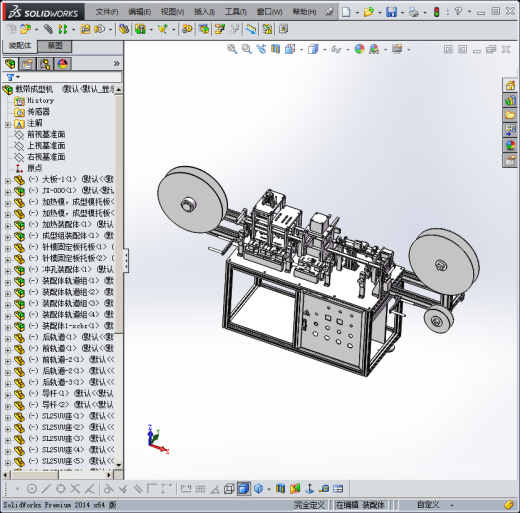Switch to the 草图 tab
This screenshot has height=513, width=520.
55,46
